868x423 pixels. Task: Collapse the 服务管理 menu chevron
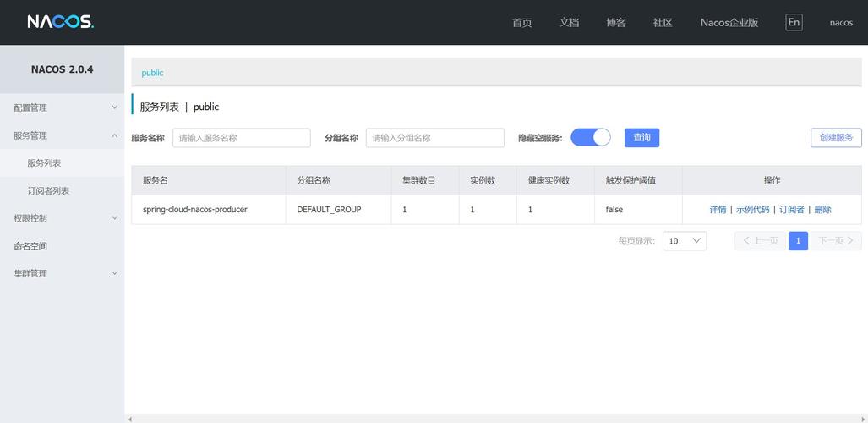tap(115, 135)
